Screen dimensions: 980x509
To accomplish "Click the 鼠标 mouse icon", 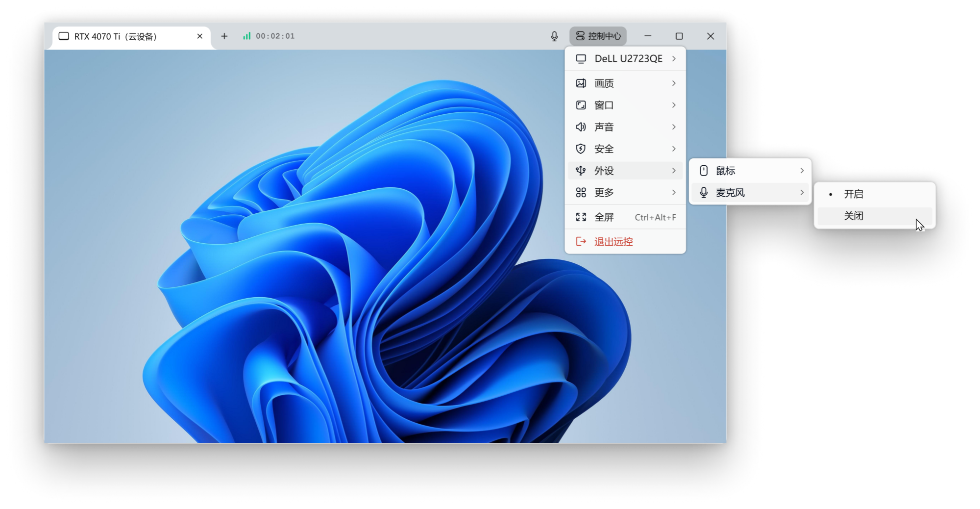I will [x=704, y=171].
